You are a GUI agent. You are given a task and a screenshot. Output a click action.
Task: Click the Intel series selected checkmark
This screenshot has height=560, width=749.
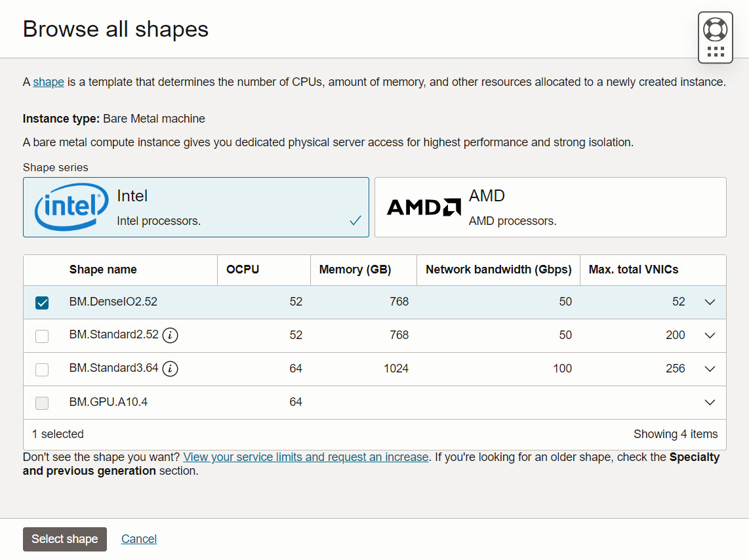coord(355,221)
